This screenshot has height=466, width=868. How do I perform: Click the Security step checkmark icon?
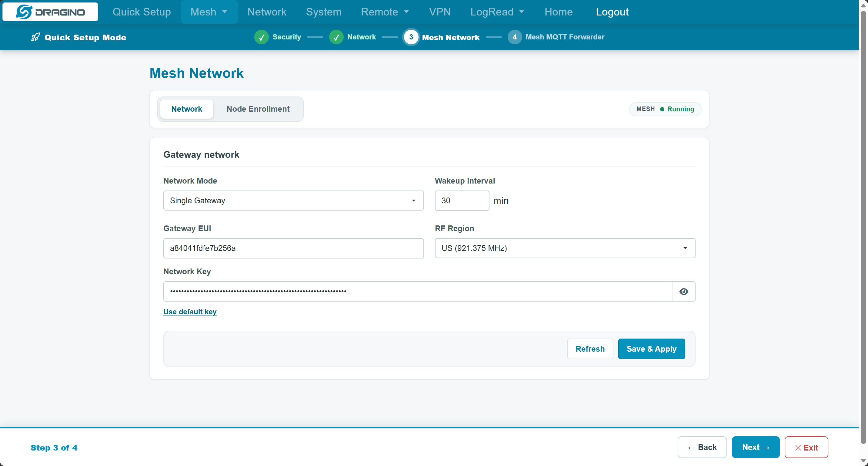coord(261,37)
